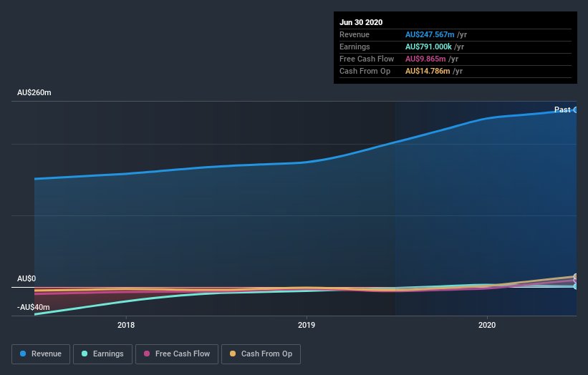Click the Past label on chart
This screenshot has width=588, height=375.
click(x=562, y=109)
